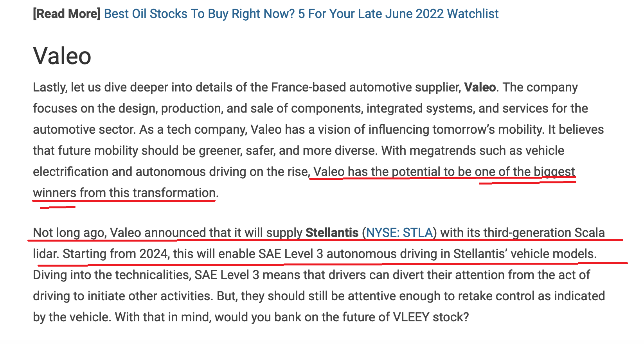Click the large Valeo section heading

pos(62,56)
